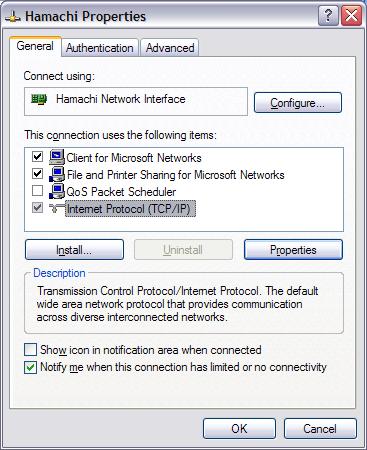Click the question mark help button
367x450 pixels.
coord(328,15)
